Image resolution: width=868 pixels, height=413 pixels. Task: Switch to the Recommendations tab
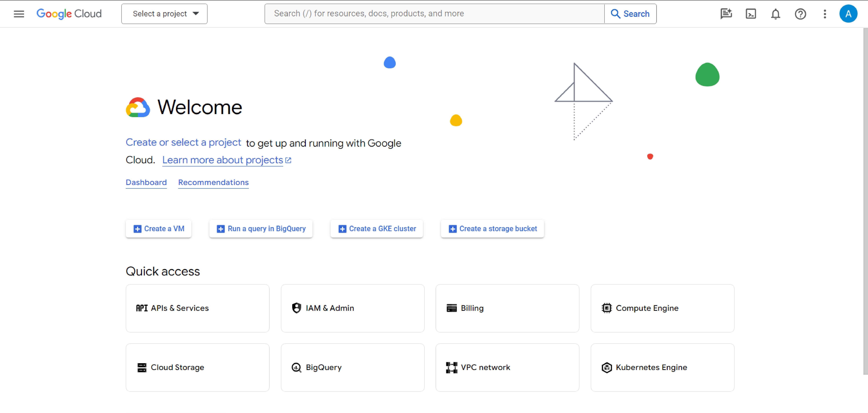(213, 182)
